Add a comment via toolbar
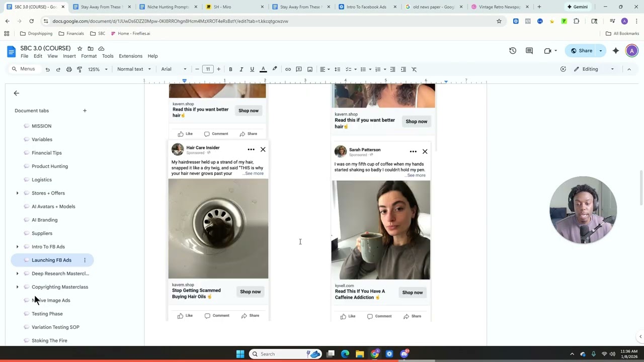This screenshot has height=362, width=644. click(x=299, y=69)
